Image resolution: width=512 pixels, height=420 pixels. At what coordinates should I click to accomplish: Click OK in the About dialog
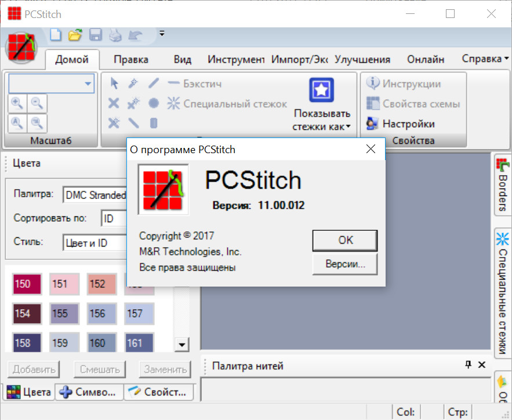[345, 240]
